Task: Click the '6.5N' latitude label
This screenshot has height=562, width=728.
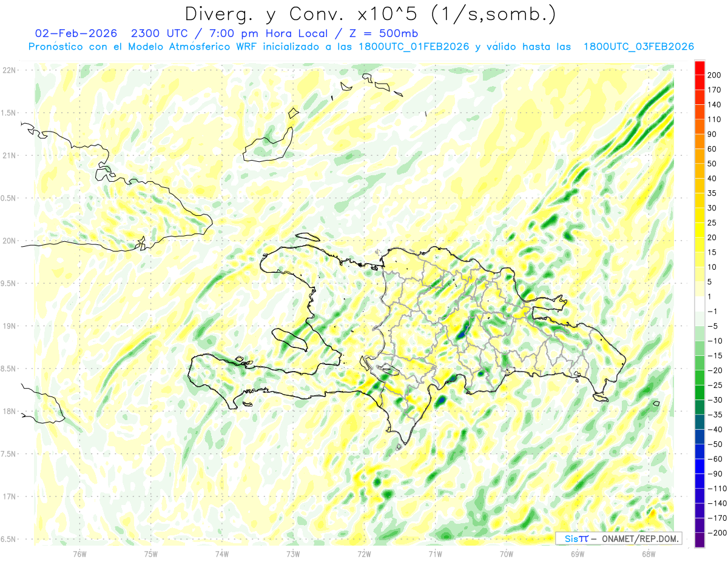Action: (x=9, y=539)
